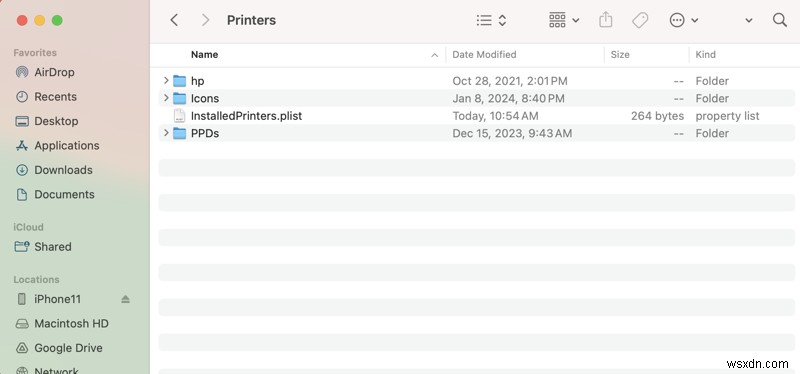Select the PPDs folder name
Viewport: 800px width, 374px height.
pos(205,133)
